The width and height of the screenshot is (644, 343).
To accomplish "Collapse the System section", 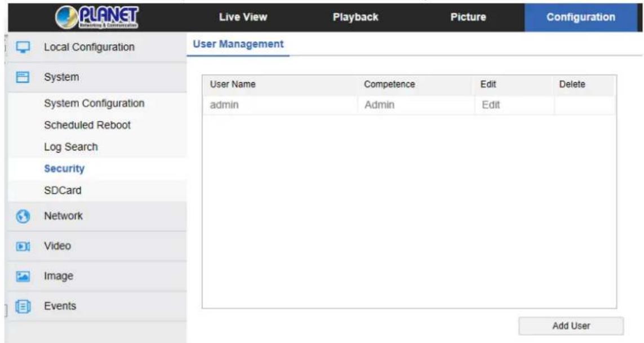I will click(x=97, y=77).
